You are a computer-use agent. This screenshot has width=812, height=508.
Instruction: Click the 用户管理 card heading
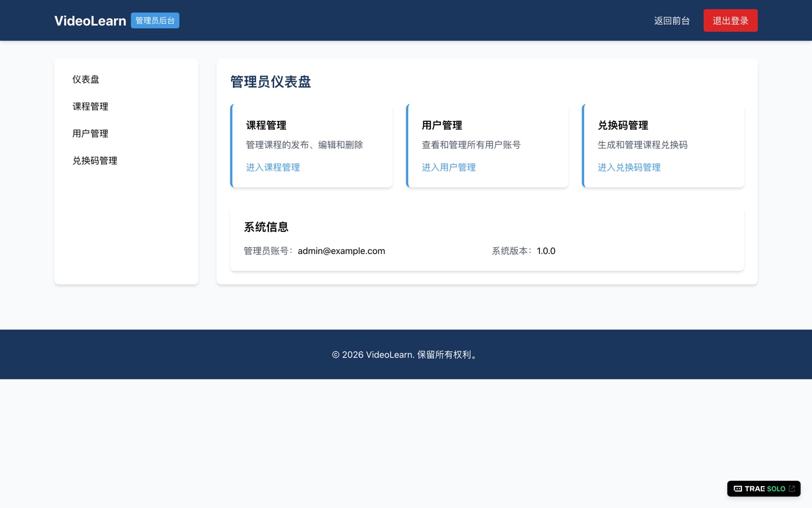(442, 125)
